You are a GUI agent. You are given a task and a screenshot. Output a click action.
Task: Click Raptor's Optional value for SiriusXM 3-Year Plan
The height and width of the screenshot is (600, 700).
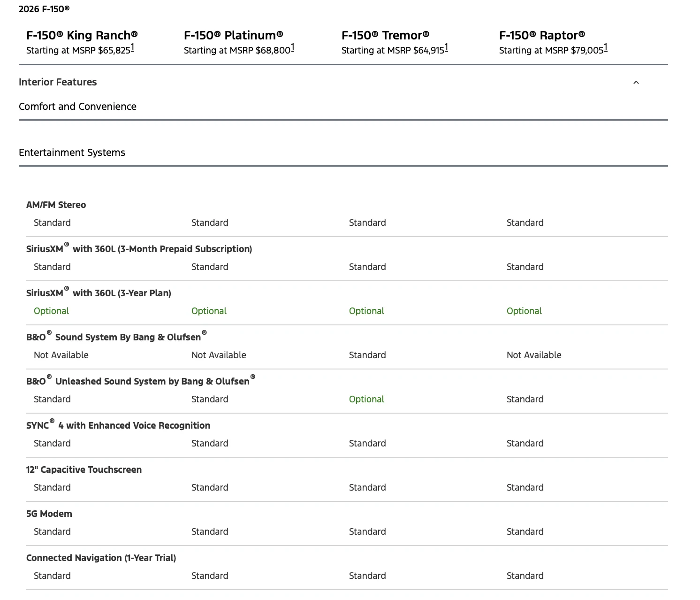524,311
